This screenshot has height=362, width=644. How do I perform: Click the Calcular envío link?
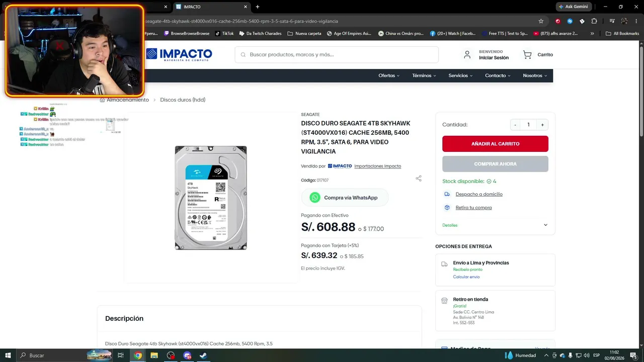tap(466, 277)
